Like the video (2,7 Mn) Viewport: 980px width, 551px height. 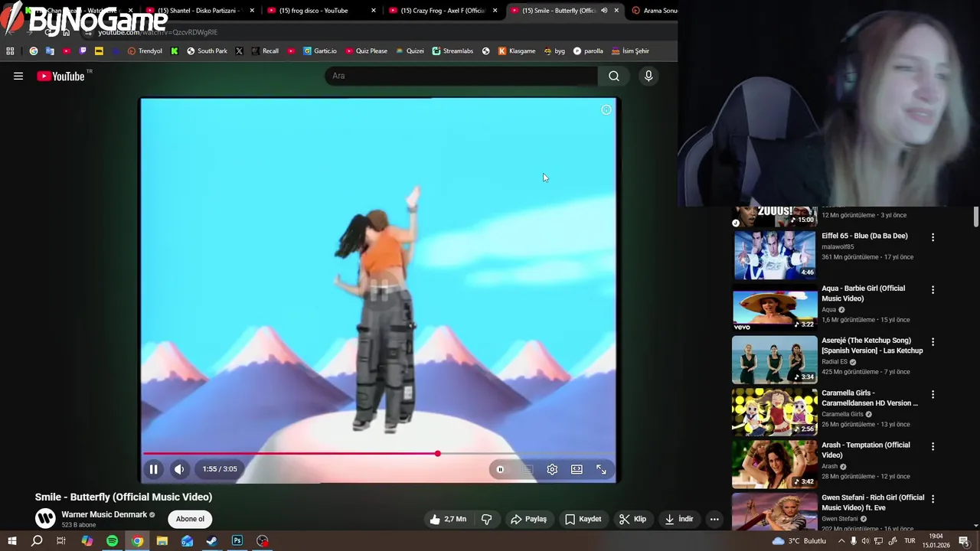(x=449, y=519)
